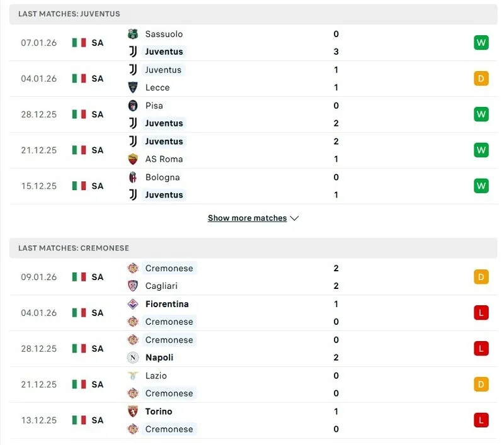This screenshot has width=504, height=445.
Task: Select the SA league label on Pisa match
Action: click(x=98, y=115)
